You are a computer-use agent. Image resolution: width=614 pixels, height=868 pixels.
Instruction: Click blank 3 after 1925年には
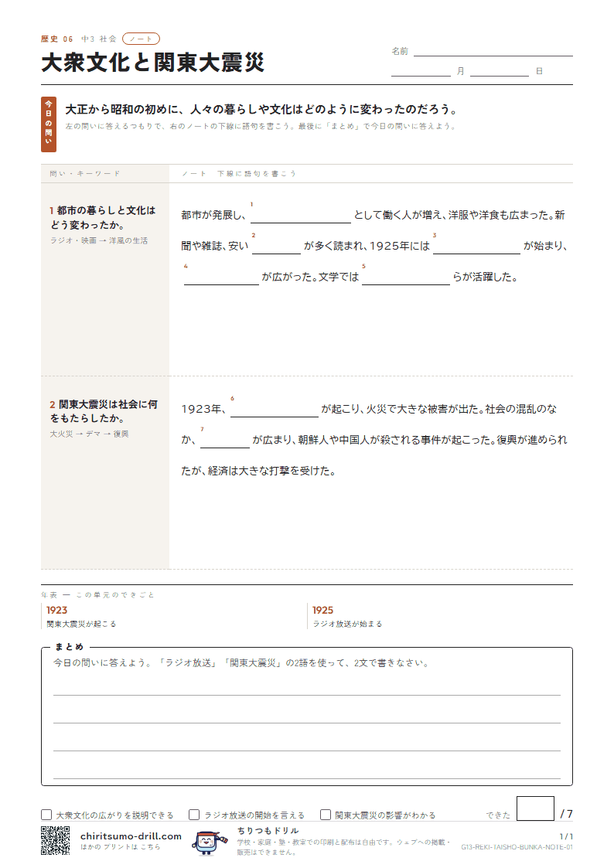[x=476, y=247]
